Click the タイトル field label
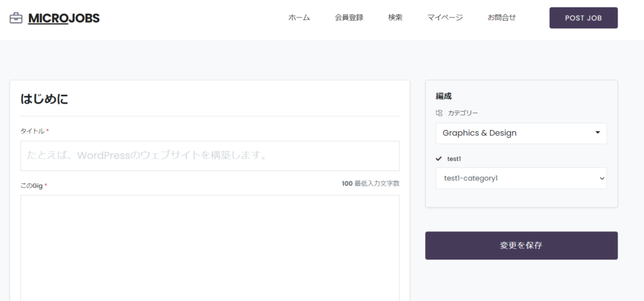 click(x=33, y=131)
